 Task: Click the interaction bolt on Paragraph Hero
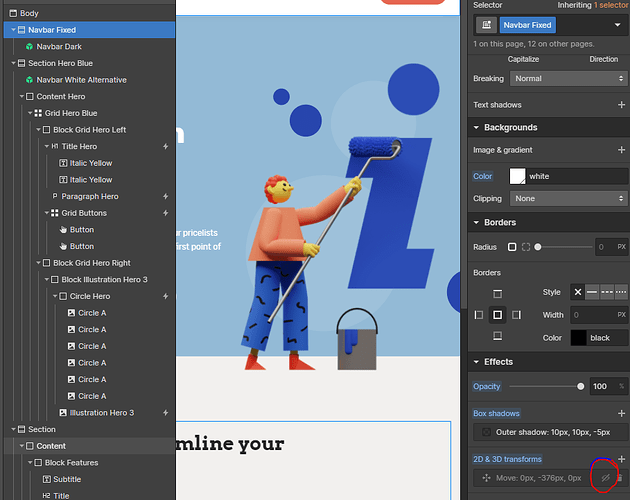coord(166,197)
